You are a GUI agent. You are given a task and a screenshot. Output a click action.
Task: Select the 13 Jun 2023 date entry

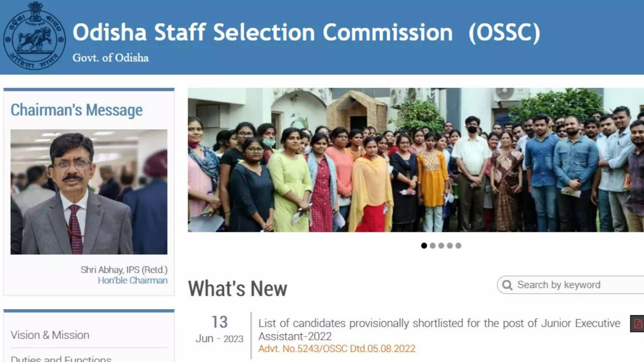coord(219,329)
